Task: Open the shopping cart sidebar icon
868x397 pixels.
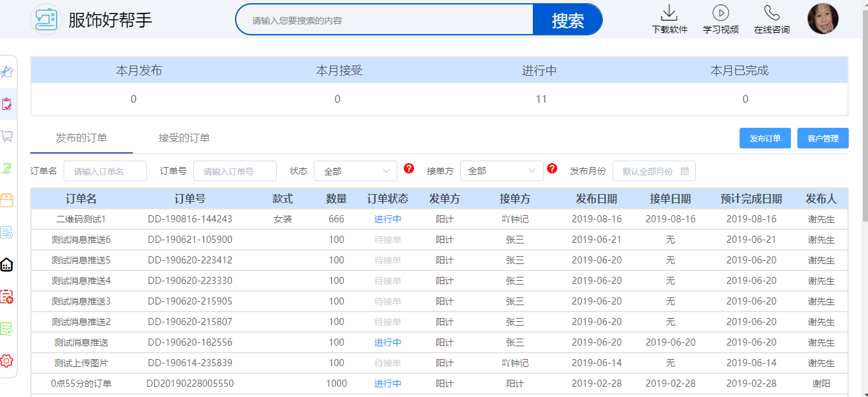Action: pyautogui.click(x=7, y=136)
